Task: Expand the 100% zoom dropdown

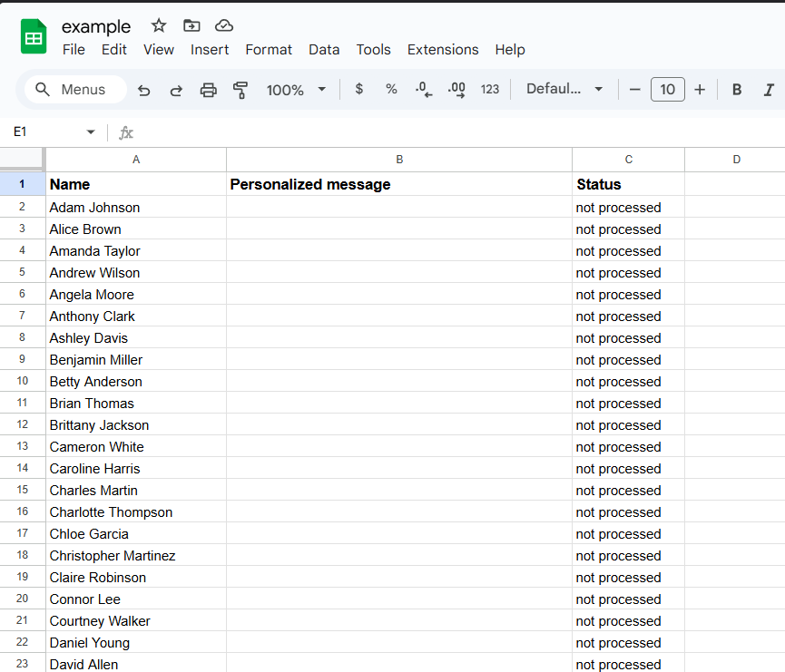Action: (x=321, y=89)
